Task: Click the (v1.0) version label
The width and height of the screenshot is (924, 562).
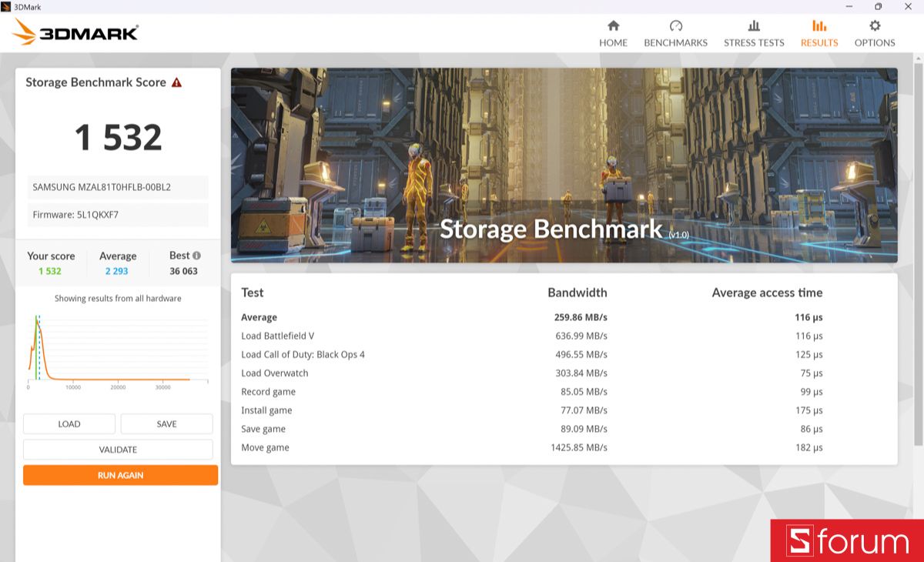Action: 679,235
